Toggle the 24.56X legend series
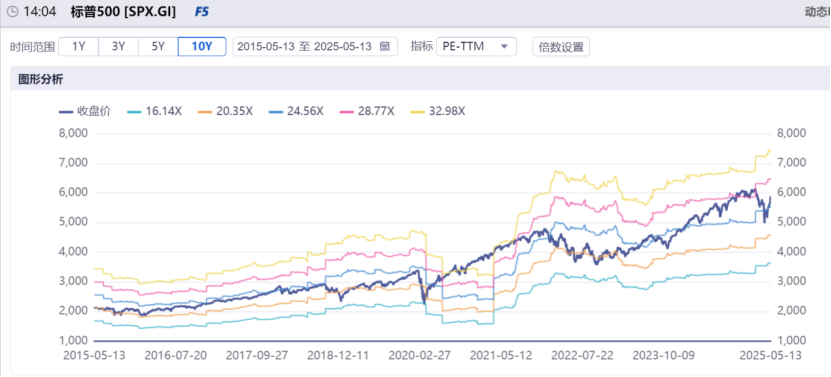831x377 pixels. (296, 111)
